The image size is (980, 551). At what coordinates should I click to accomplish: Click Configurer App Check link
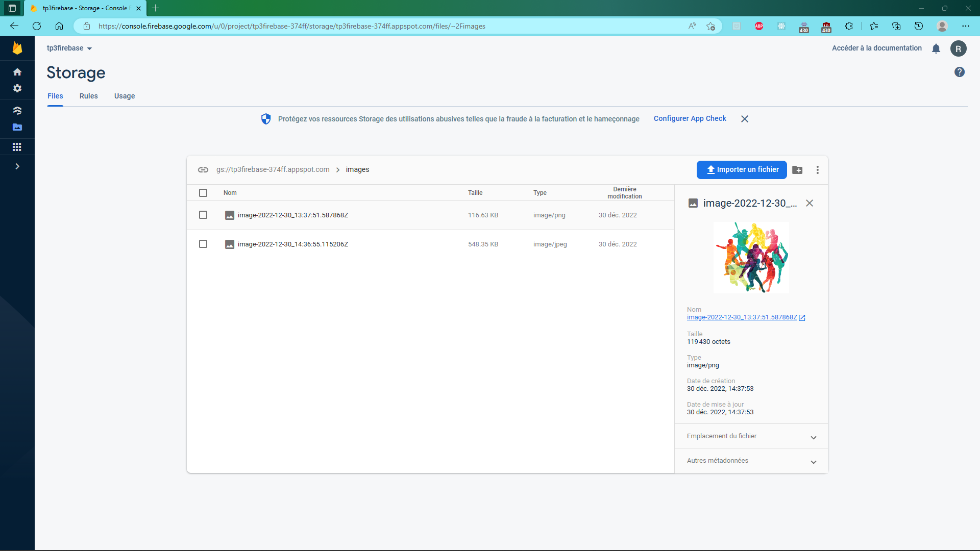coord(690,118)
